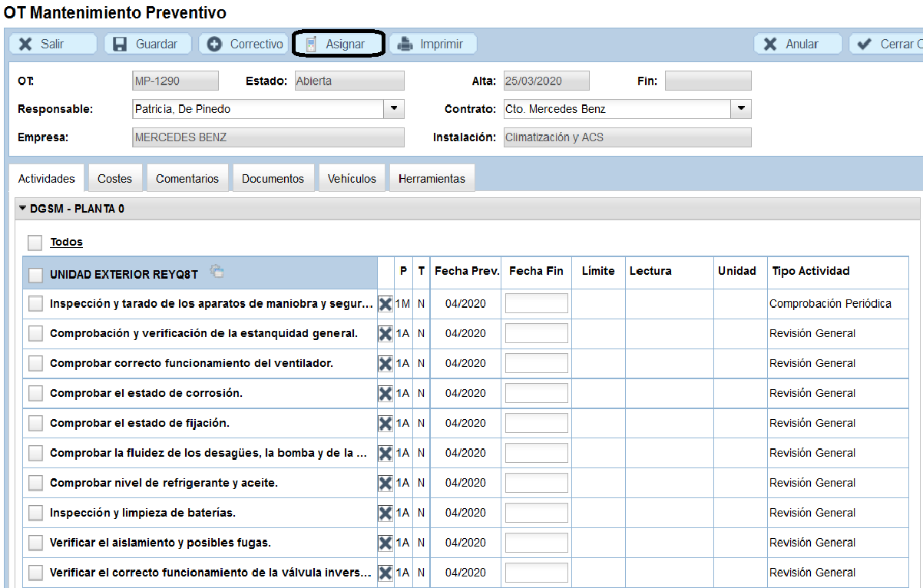Click the Imprimir printer button
Screen dimensions: 923x588
[432, 44]
